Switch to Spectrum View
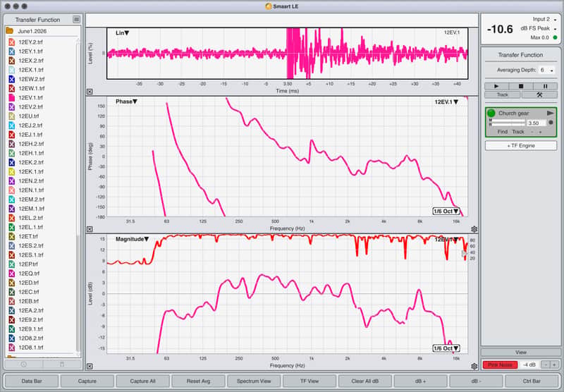 pyautogui.click(x=254, y=381)
